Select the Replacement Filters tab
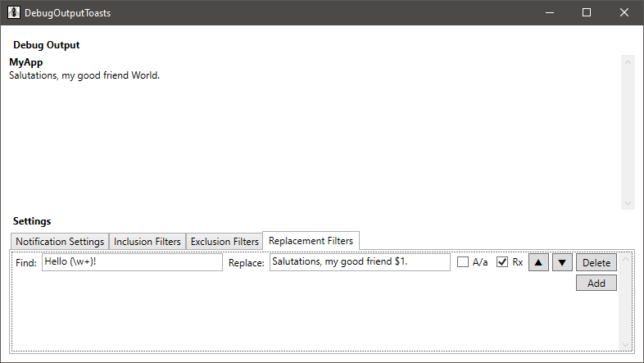This screenshot has width=644, height=363. coord(311,241)
